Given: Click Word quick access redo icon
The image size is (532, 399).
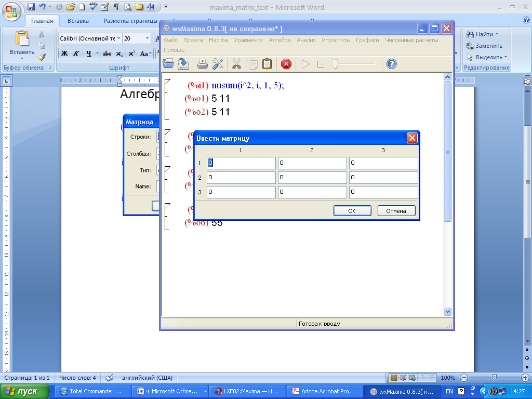Looking at the screenshot, I should 59,6.
